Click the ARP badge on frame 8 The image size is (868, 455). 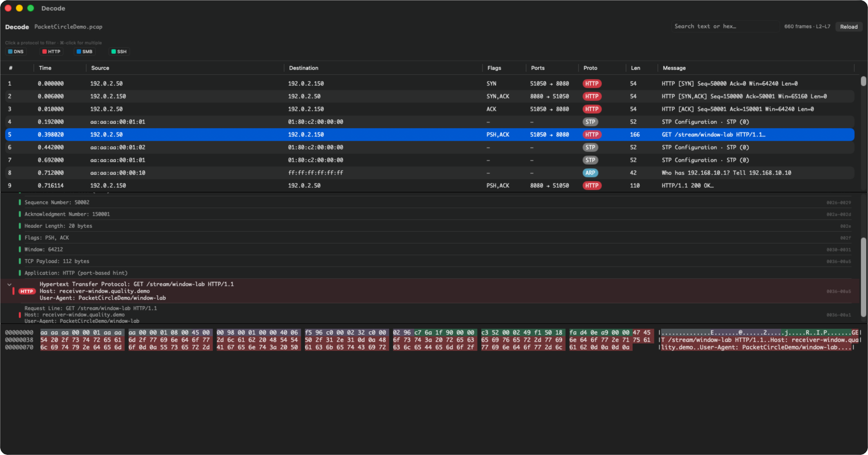(x=590, y=173)
